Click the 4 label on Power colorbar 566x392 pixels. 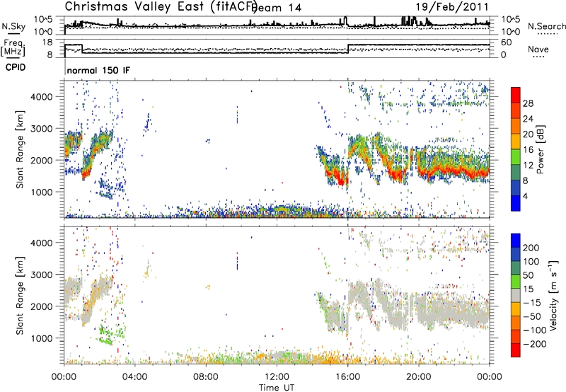525,197
